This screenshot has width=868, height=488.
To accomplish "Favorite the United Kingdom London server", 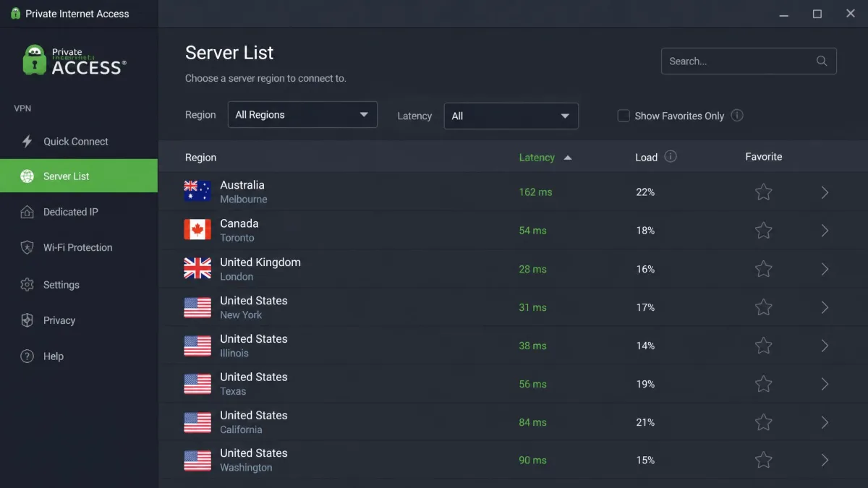I will (x=764, y=269).
